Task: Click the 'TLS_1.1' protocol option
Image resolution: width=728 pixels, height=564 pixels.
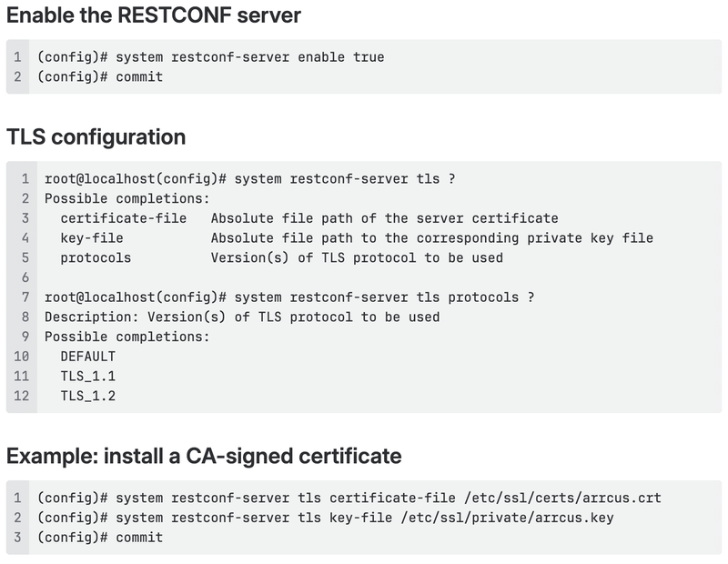Action: click(87, 376)
